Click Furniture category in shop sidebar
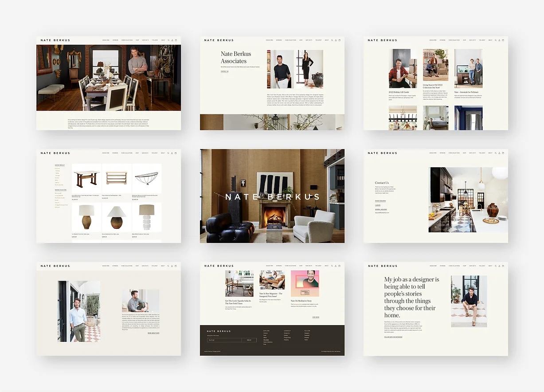Viewport: 544px width, 392px height. coord(57,169)
